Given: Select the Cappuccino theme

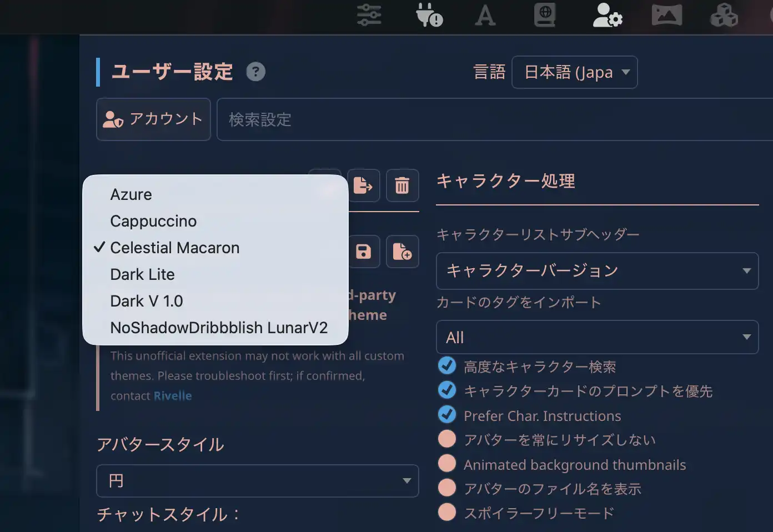Looking at the screenshot, I should coord(153,221).
